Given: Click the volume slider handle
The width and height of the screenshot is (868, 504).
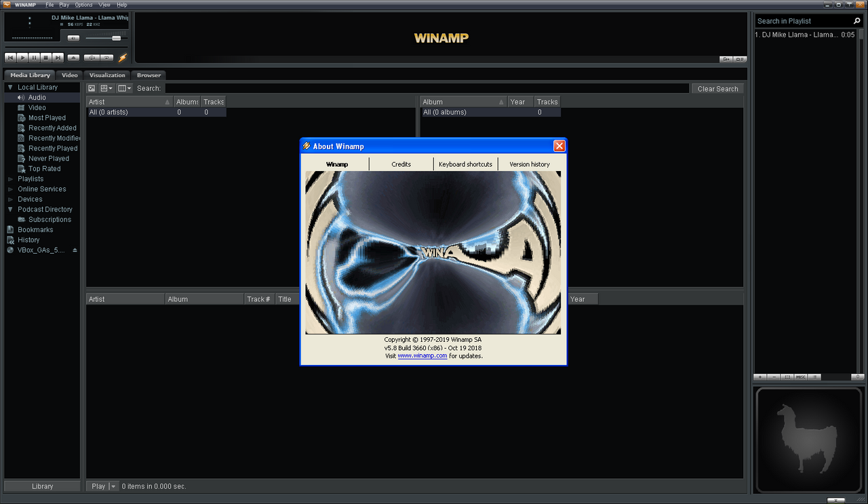Looking at the screenshot, I should (x=116, y=38).
